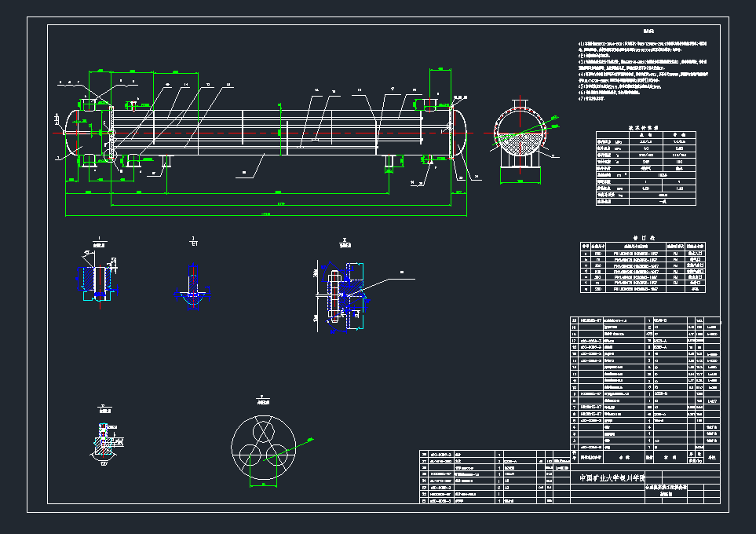This screenshot has height=534, width=756.
Task: Select the top-left nozzle on the shell
Action: [90, 104]
